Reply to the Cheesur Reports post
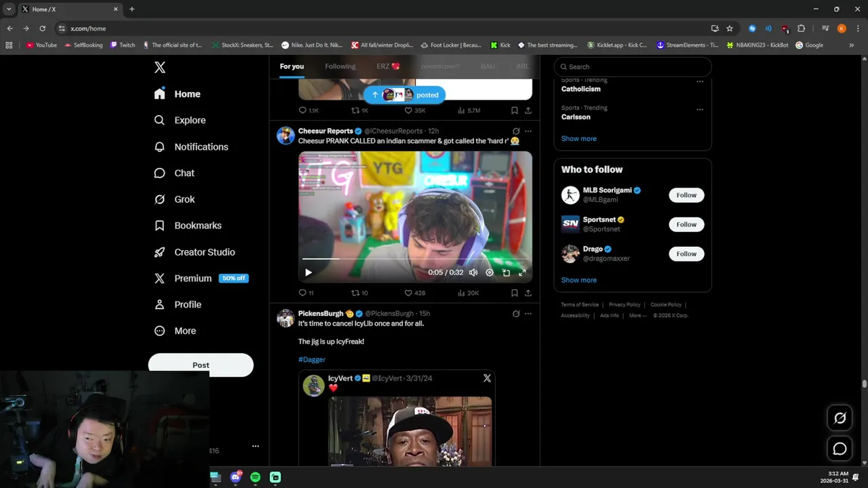 (x=306, y=293)
